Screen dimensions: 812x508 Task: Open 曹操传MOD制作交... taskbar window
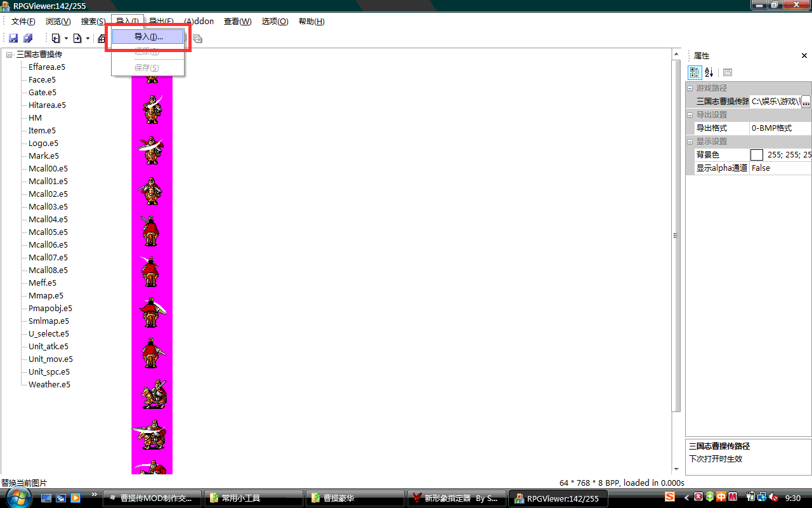tap(152, 498)
